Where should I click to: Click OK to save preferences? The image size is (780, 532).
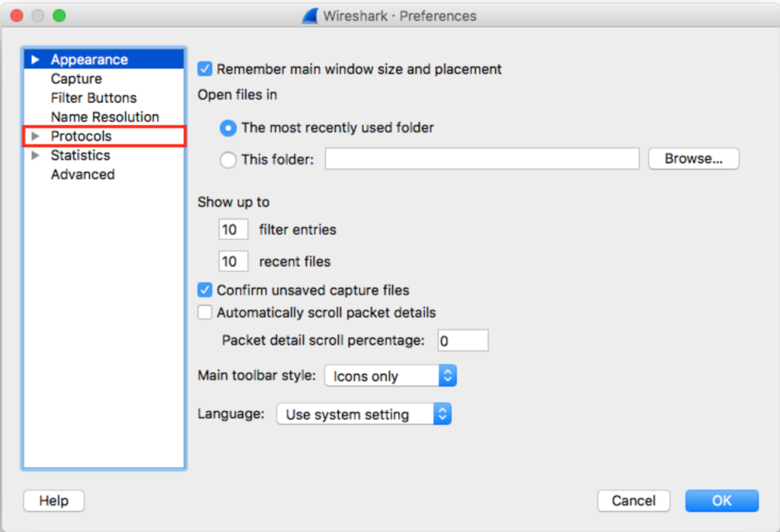point(721,501)
